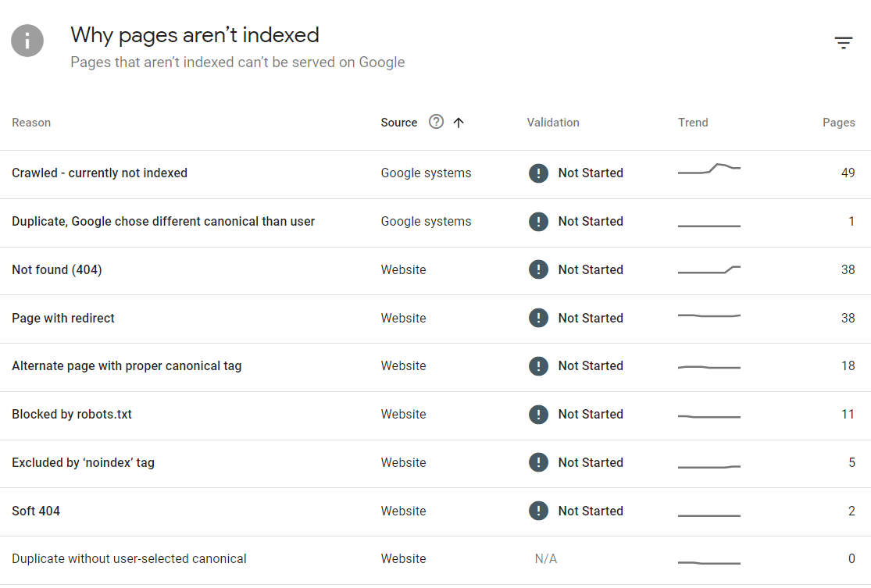Image resolution: width=871 pixels, height=588 pixels.
Task: View trend sparkline for Crawled row
Action: (x=709, y=169)
